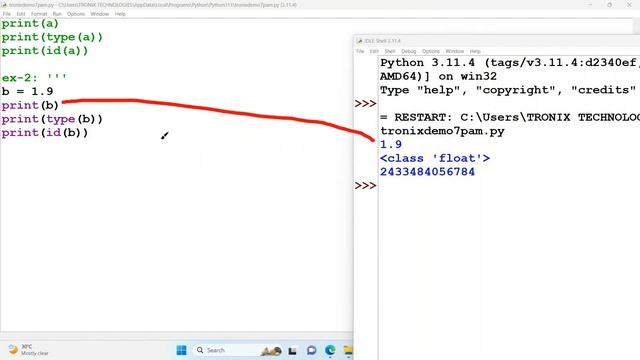The image size is (640, 360).
Task: Open File Explorer from the taskbar
Action: [348, 350]
